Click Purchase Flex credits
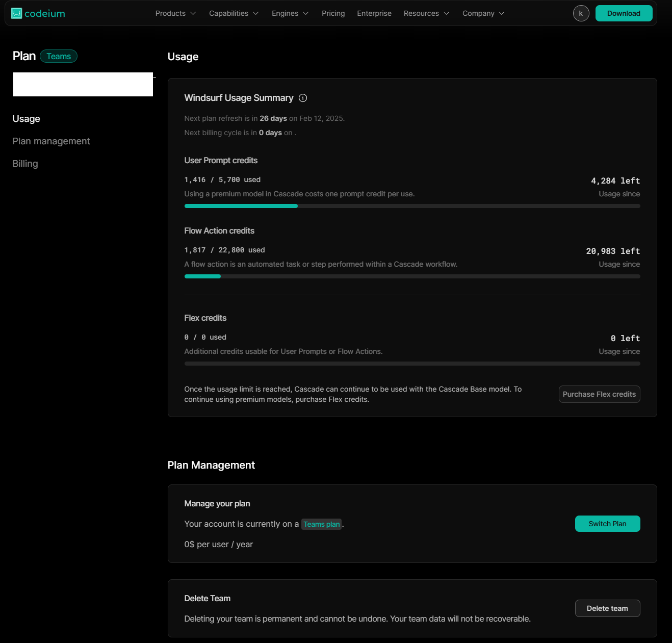This screenshot has width=672, height=643. pyautogui.click(x=599, y=394)
